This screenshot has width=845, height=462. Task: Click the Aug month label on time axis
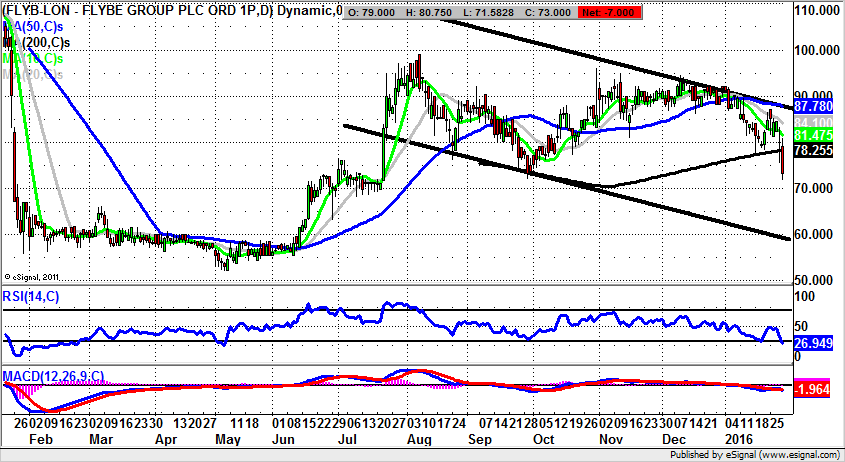(x=419, y=438)
